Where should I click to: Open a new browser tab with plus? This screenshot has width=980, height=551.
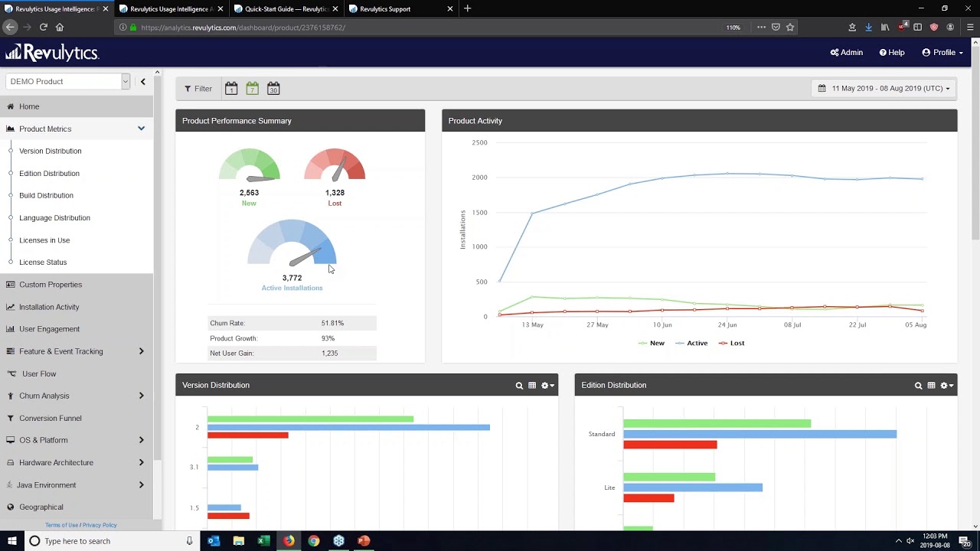click(468, 8)
